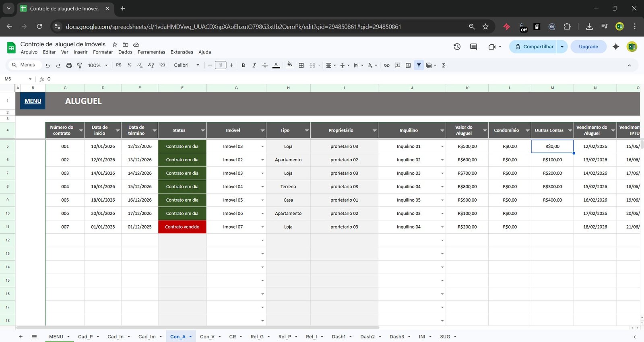644x342 pixels.
Task: Toggle bold formatting
Action: click(243, 65)
